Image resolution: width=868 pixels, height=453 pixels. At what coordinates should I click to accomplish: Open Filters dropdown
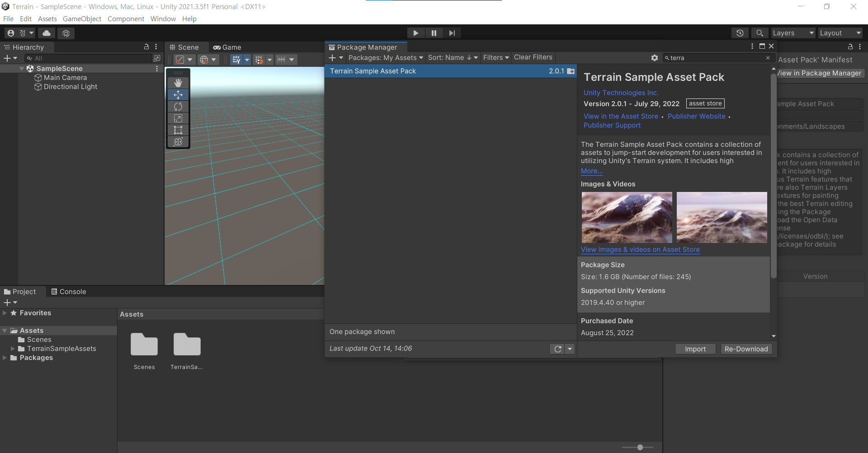pyautogui.click(x=496, y=58)
